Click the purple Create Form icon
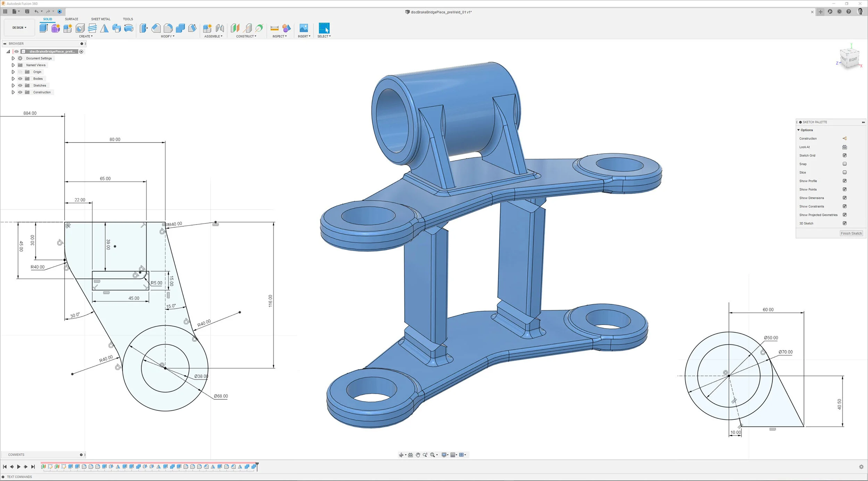The width and height of the screenshot is (868, 481). click(x=55, y=28)
